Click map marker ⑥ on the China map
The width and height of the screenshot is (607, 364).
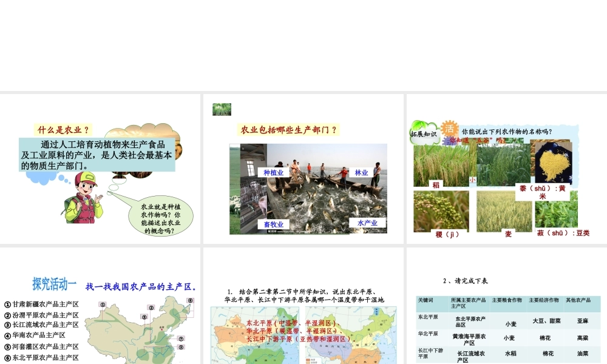coord(190,300)
